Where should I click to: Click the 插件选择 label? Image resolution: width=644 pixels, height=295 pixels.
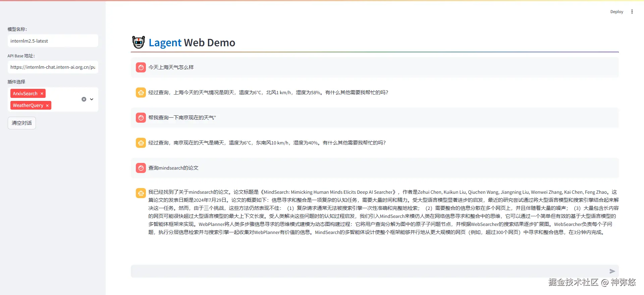pyautogui.click(x=16, y=82)
